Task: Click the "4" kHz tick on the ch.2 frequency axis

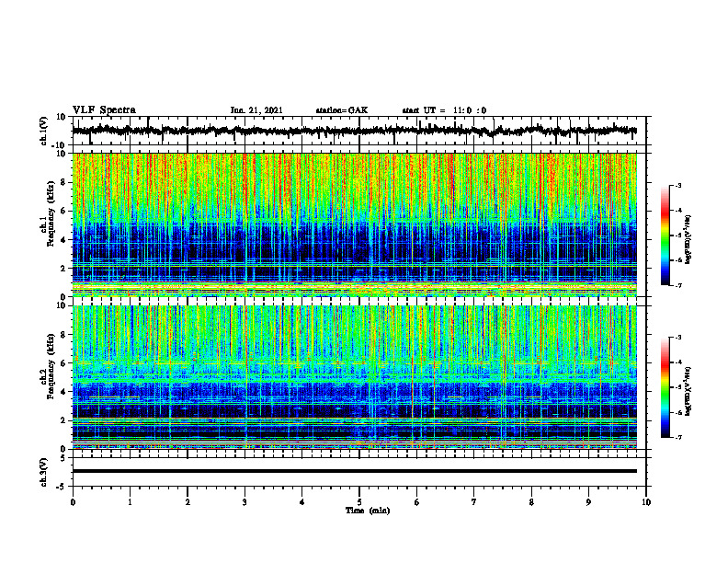Action: [x=63, y=392]
